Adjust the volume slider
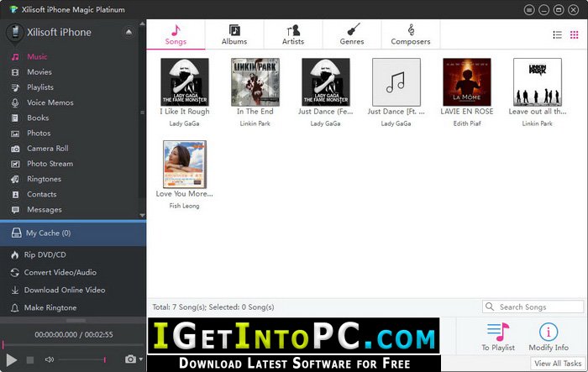This screenshot has height=372, width=588. pos(81,359)
